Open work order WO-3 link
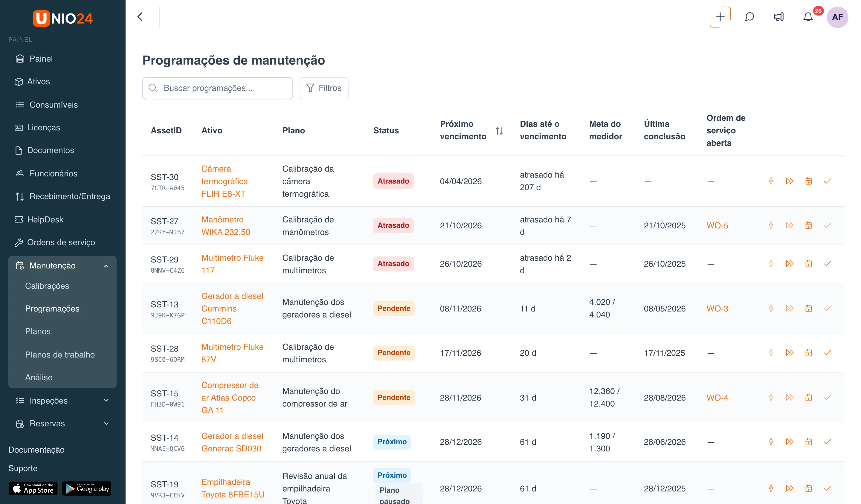This screenshot has width=861, height=504. tap(717, 308)
